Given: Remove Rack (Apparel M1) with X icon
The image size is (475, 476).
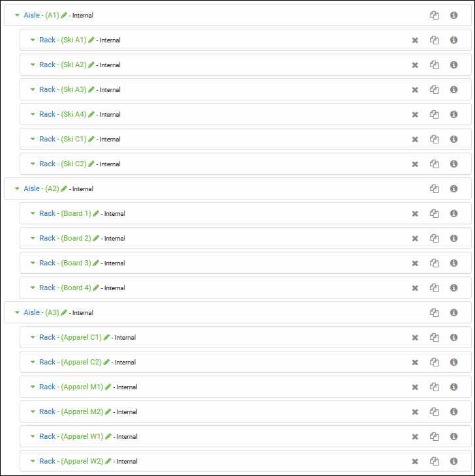Looking at the screenshot, I should point(414,387).
